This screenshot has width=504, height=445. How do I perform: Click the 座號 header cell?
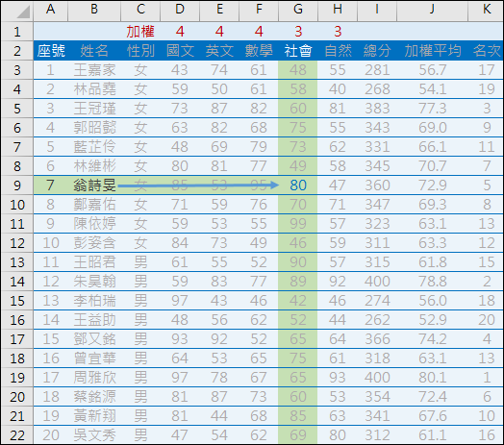point(50,51)
